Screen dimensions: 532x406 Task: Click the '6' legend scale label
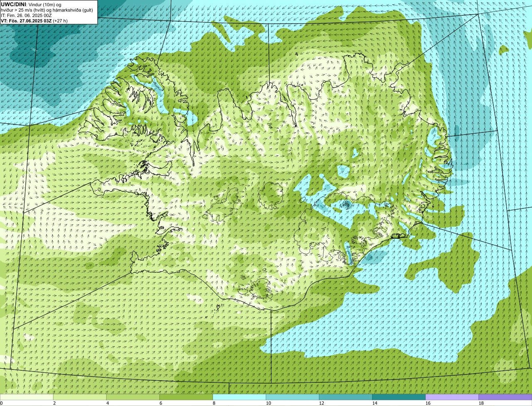[161, 403]
